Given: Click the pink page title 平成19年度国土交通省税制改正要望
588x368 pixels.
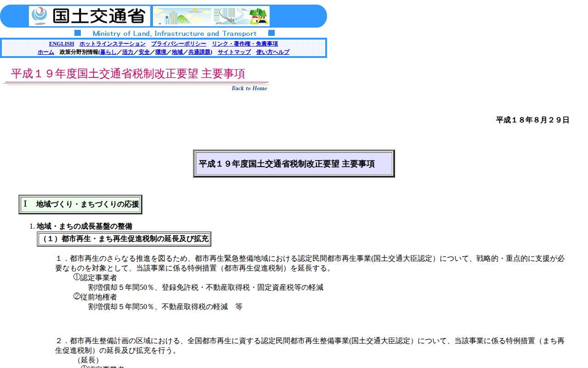Looking at the screenshot, I should 128,74.
